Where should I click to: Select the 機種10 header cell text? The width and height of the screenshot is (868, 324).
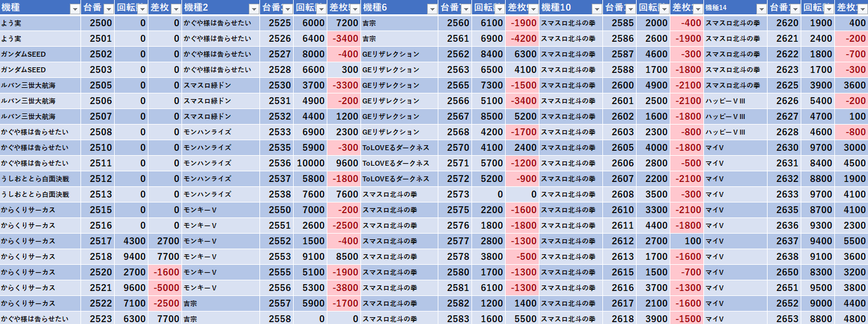click(x=555, y=8)
